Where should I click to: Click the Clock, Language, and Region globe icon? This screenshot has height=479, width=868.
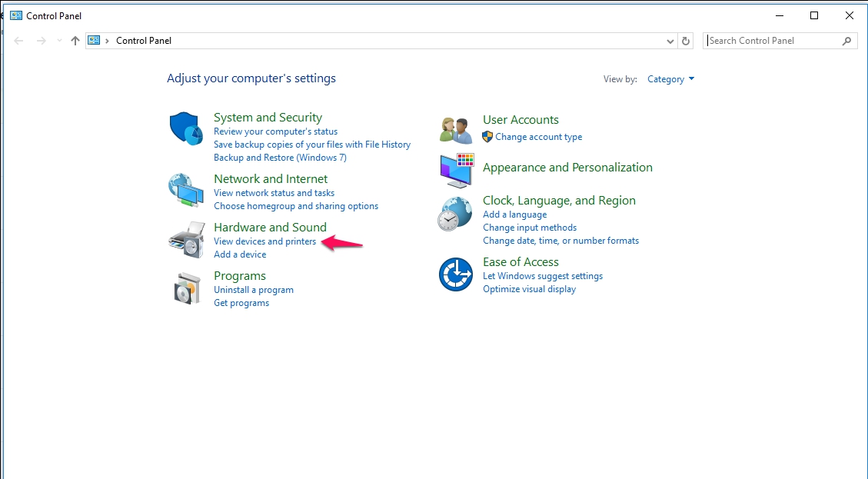click(x=455, y=214)
